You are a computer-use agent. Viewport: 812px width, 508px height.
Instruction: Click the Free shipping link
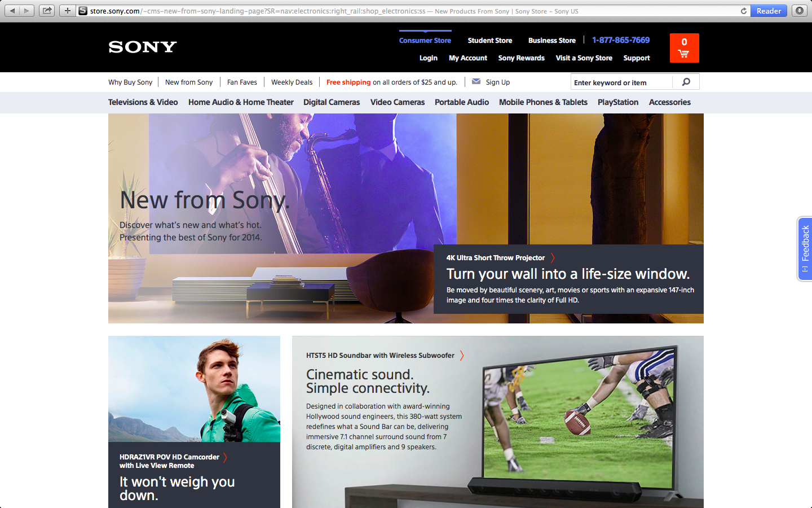[x=348, y=82]
